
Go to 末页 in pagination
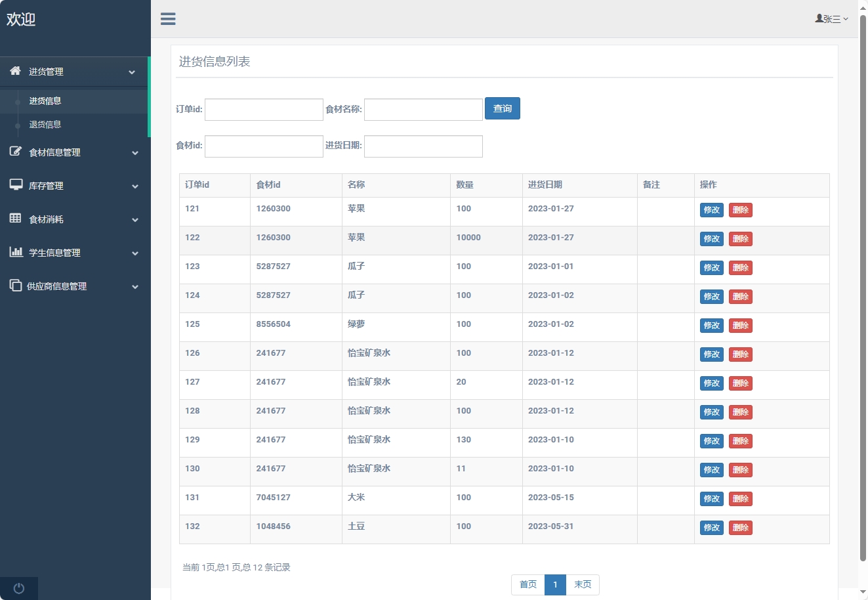tap(583, 584)
